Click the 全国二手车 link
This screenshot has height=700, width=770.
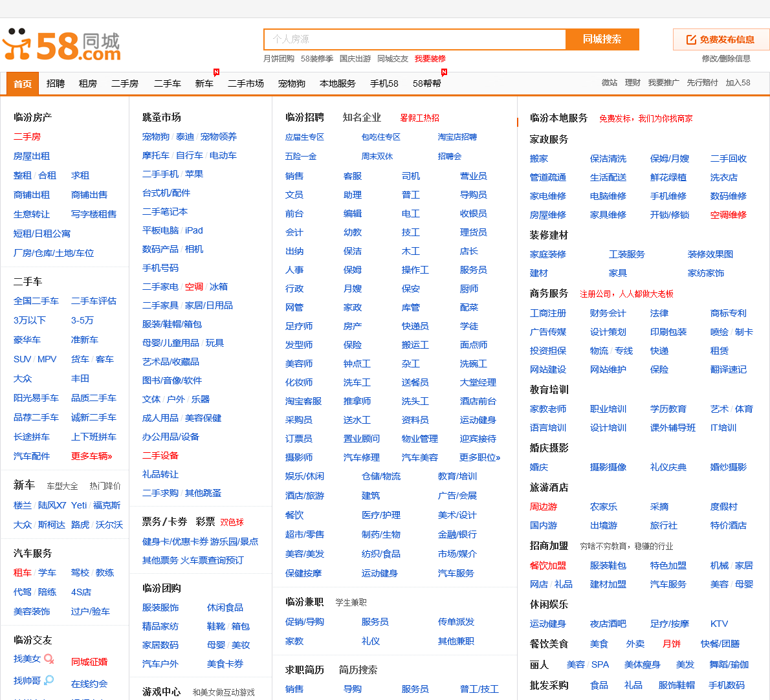coord(36,301)
